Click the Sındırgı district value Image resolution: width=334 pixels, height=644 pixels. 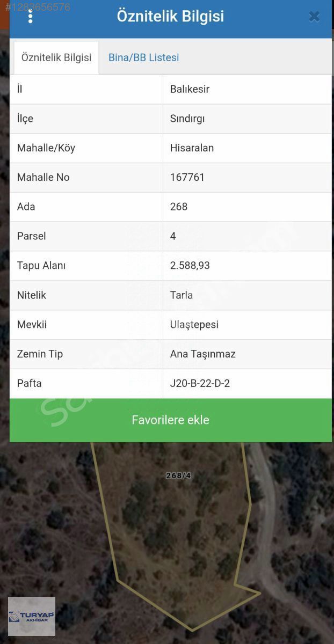tap(187, 119)
